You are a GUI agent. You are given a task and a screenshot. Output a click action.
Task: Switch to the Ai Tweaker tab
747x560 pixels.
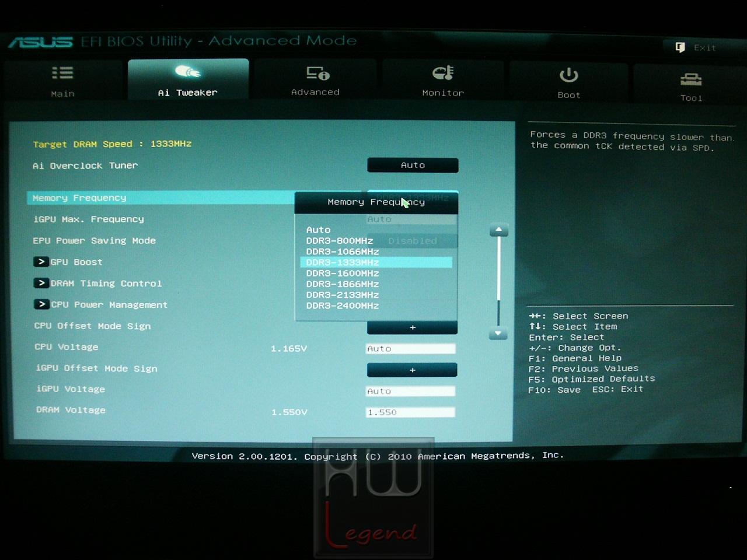188,79
